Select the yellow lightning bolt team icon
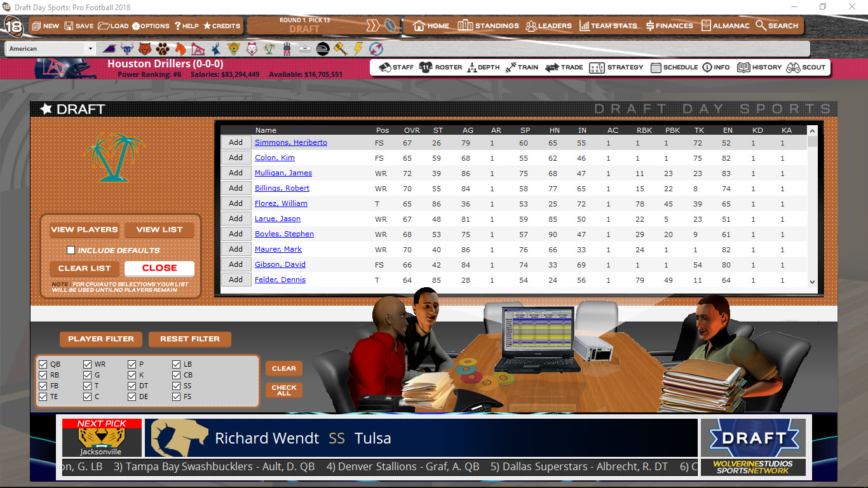 click(358, 49)
